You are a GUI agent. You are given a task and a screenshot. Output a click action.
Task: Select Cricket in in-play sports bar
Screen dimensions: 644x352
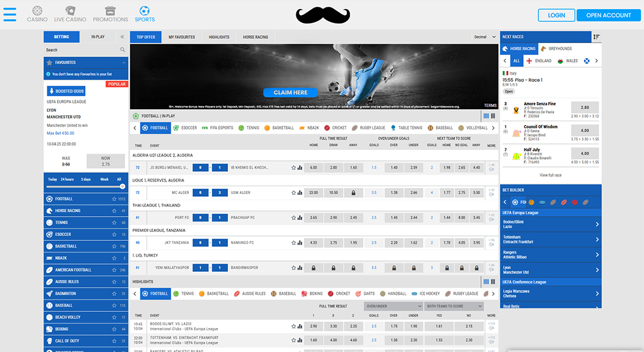click(335, 128)
